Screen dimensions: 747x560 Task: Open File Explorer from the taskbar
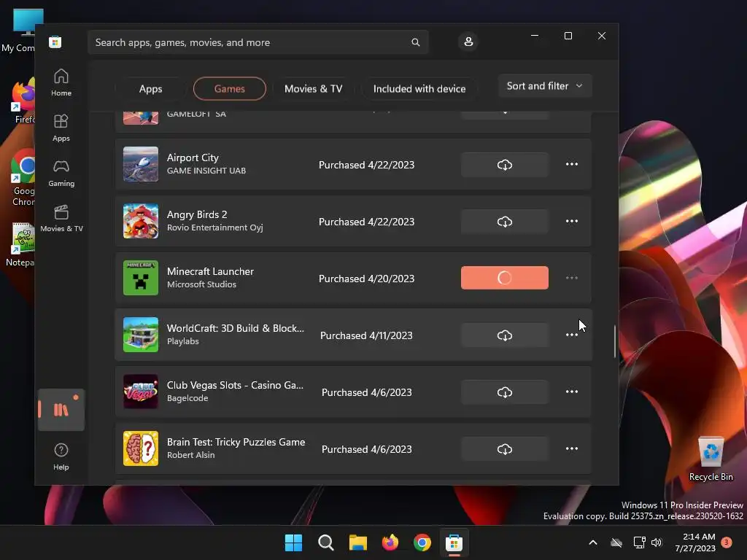point(357,542)
